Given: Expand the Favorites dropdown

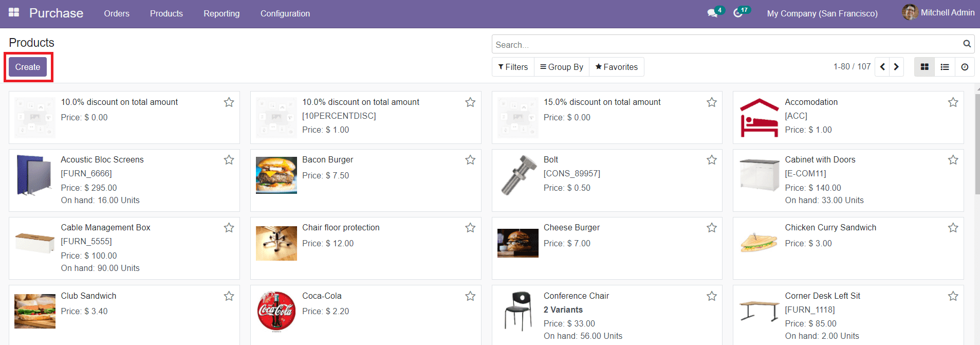Looking at the screenshot, I should 616,66.
